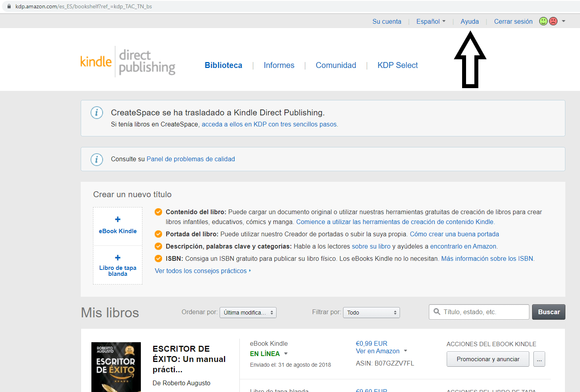Click the Kindle Direct Publishing logo
Image resolution: width=580 pixels, height=392 pixels.
pos(128,61)
